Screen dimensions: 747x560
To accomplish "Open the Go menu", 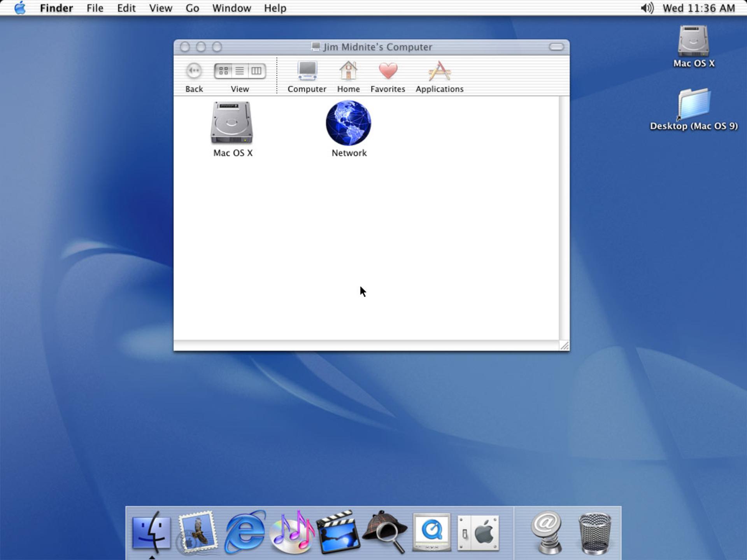I will [x=192, y=8].
